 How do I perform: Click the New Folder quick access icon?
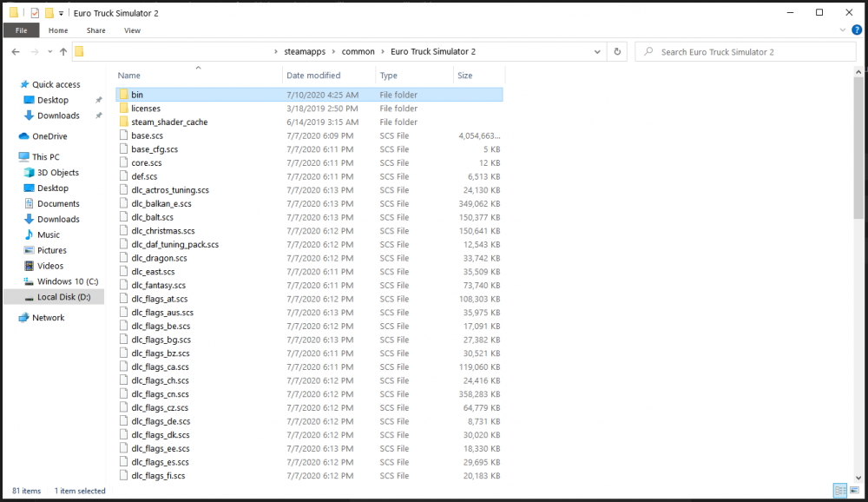49,13
